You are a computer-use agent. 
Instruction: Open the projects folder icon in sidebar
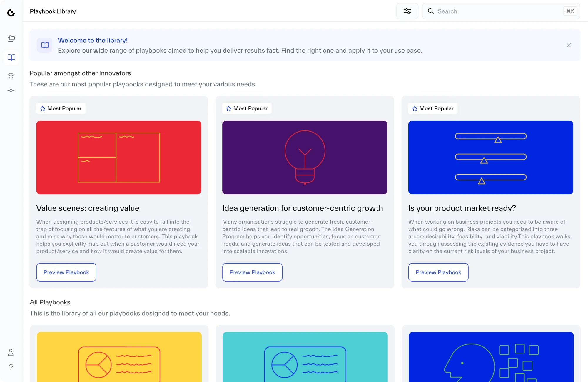click(x=11, y=38)
